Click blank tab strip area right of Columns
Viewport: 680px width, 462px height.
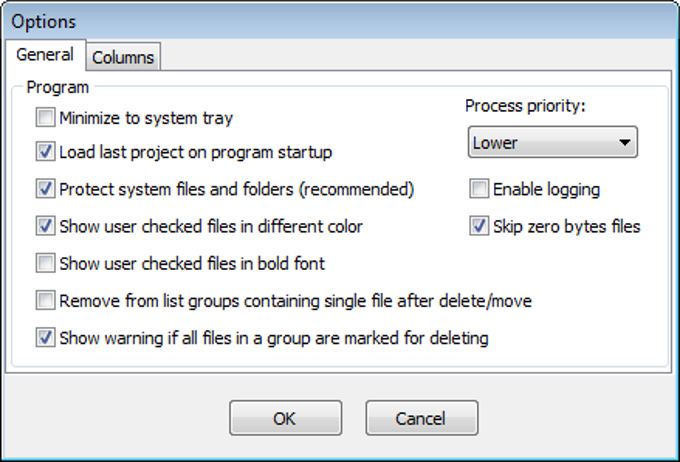click(400, 57)
